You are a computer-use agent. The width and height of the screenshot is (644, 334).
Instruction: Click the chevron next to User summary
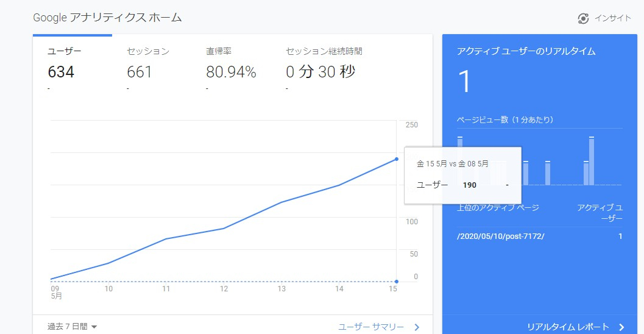click(x=417, y=327)
